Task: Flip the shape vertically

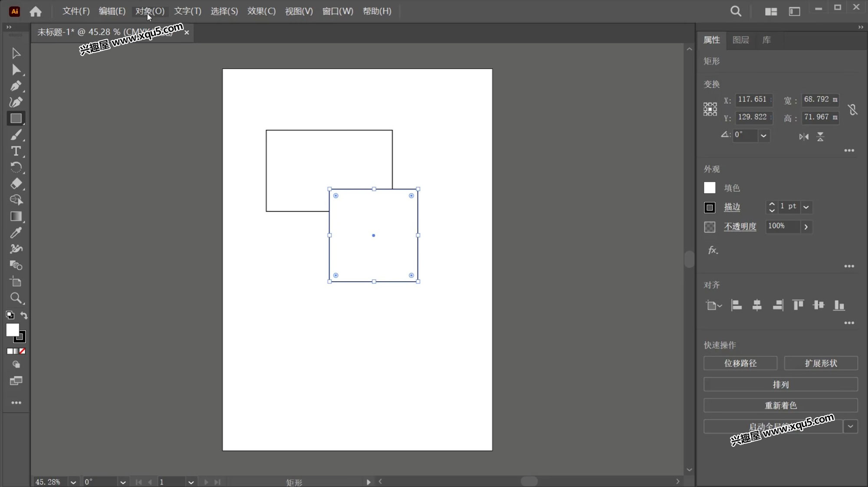Action: click(820, 137)
